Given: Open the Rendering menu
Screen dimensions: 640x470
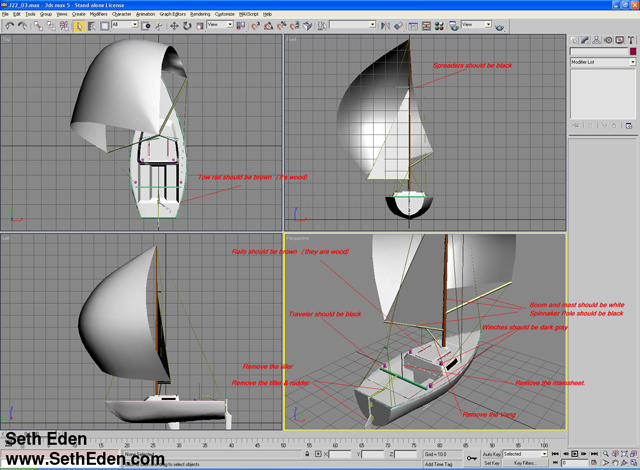Looking at the screenshot, I should coord(199,14).
